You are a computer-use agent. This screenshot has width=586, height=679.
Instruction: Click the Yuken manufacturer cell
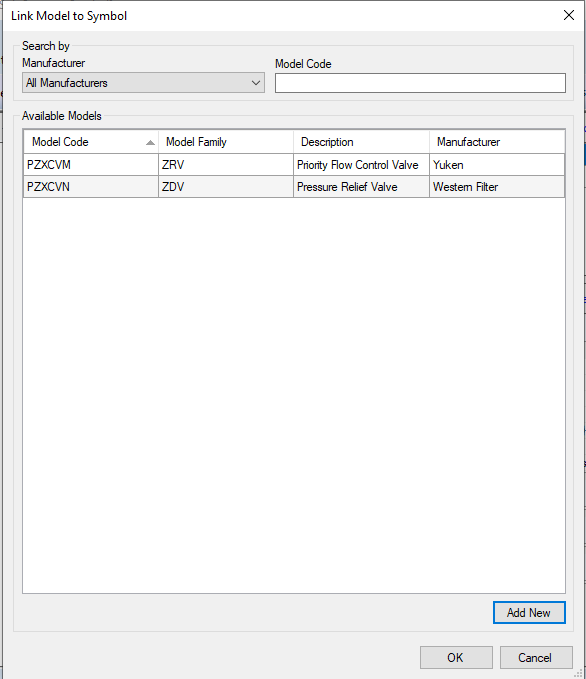pyautogui.click(x=497, y=165)
